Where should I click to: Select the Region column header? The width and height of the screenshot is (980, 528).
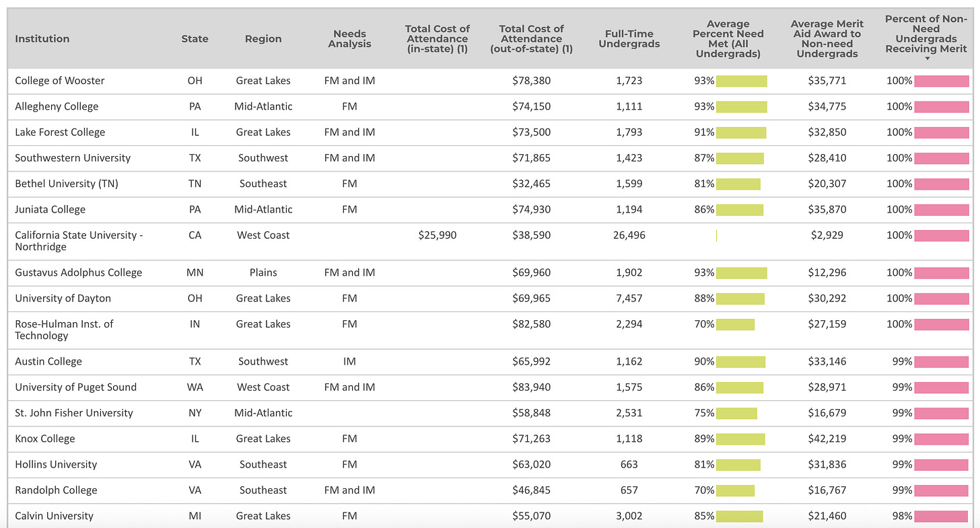263,39
